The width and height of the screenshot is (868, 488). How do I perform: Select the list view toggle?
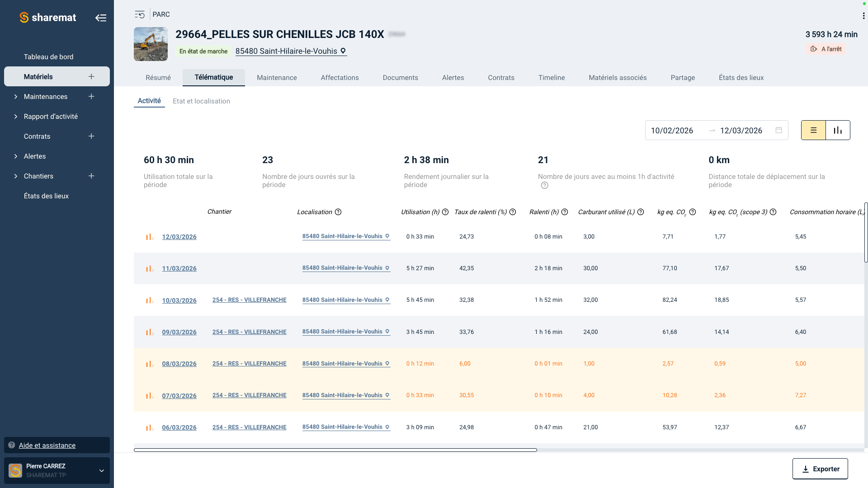(813, 130)
